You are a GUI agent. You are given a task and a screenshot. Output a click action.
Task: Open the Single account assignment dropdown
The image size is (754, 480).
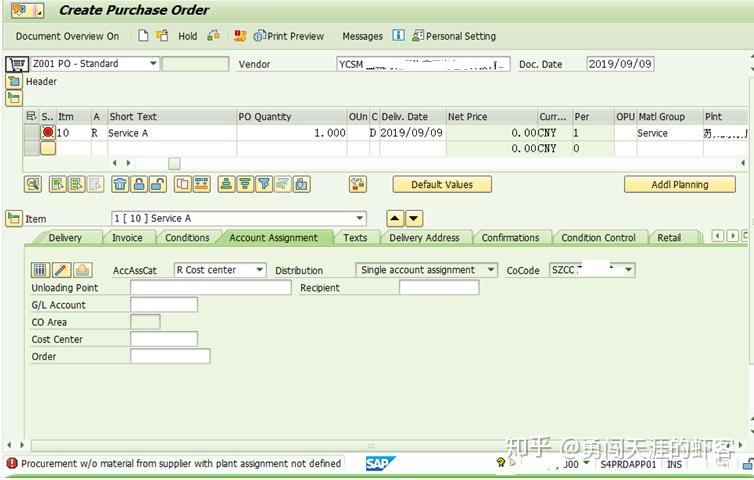[x=491, y=270]
